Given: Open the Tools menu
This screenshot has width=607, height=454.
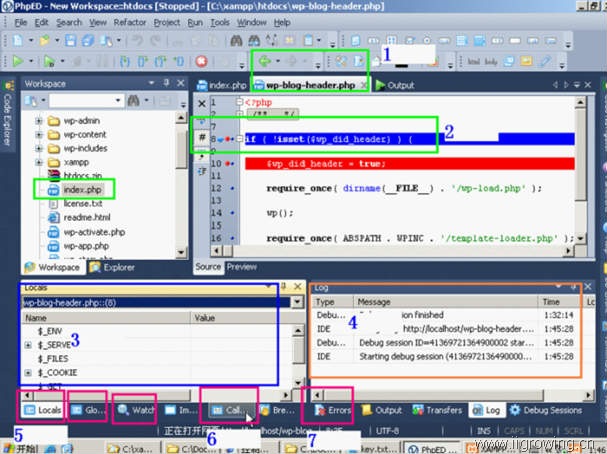Looking at the screenshot, I should click(x=220, y=22).
